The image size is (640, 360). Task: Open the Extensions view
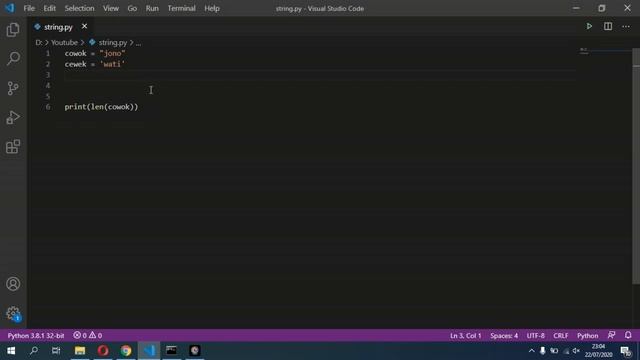13,147
